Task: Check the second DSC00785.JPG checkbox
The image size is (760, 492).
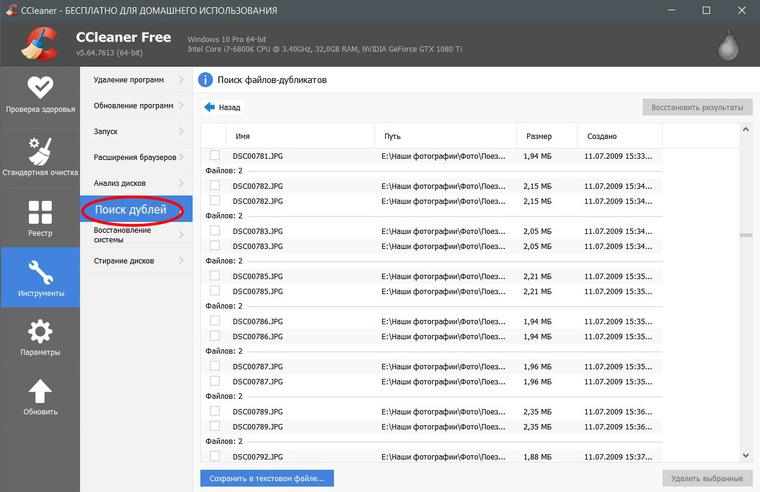Action: coord(215,290)
